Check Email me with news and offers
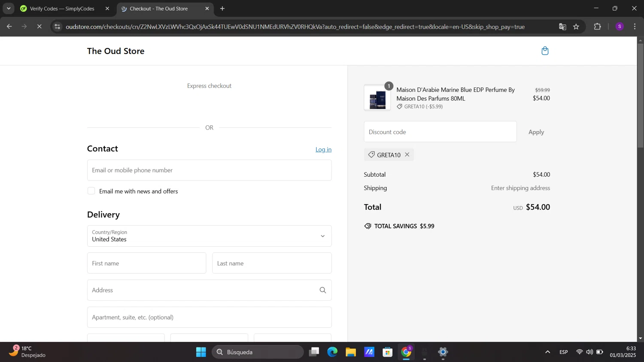 91,191
